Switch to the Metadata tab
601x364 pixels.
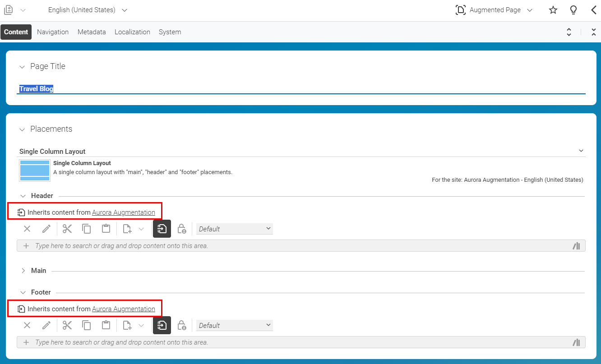coord(92,32)
